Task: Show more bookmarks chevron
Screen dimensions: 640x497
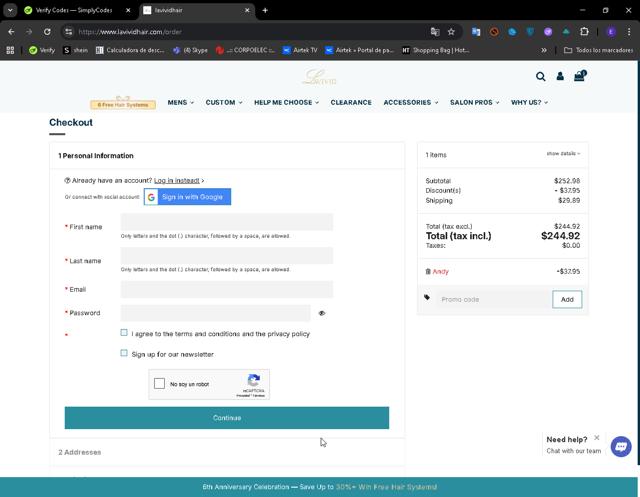Action: coord(544,50)
